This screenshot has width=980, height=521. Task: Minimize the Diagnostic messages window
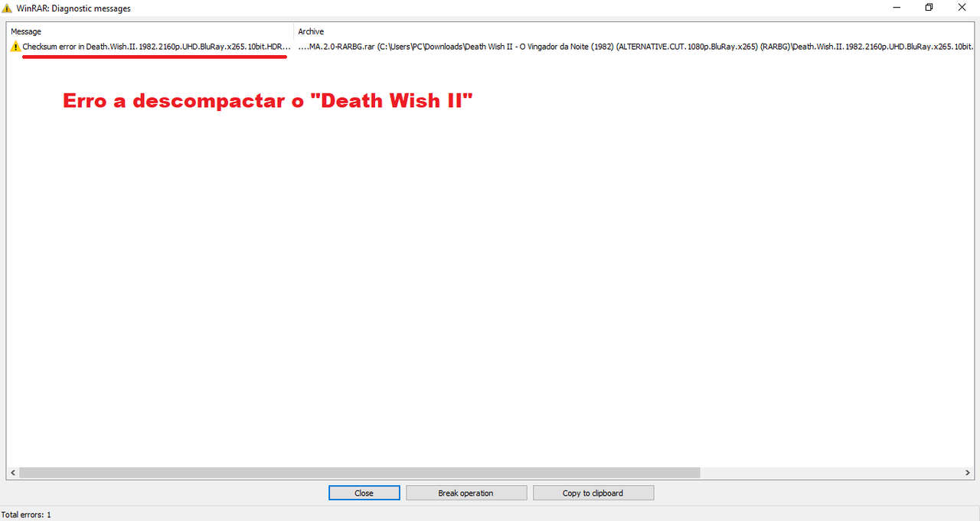[x=896, y=8]
